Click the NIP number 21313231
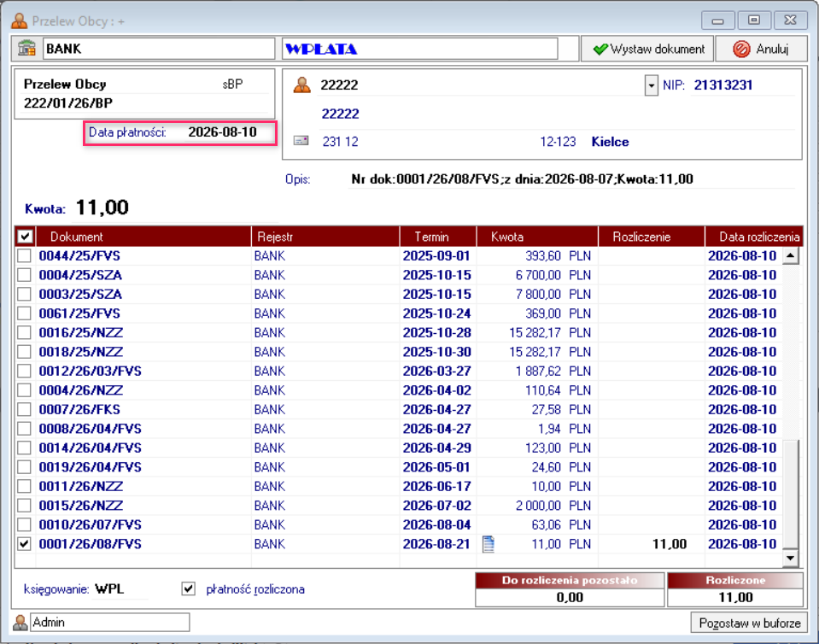The height and width of the screenshot is (644, 819). click(722, 85)
